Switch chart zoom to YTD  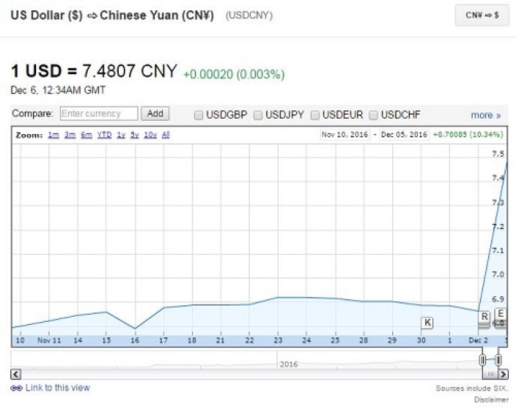104,135
